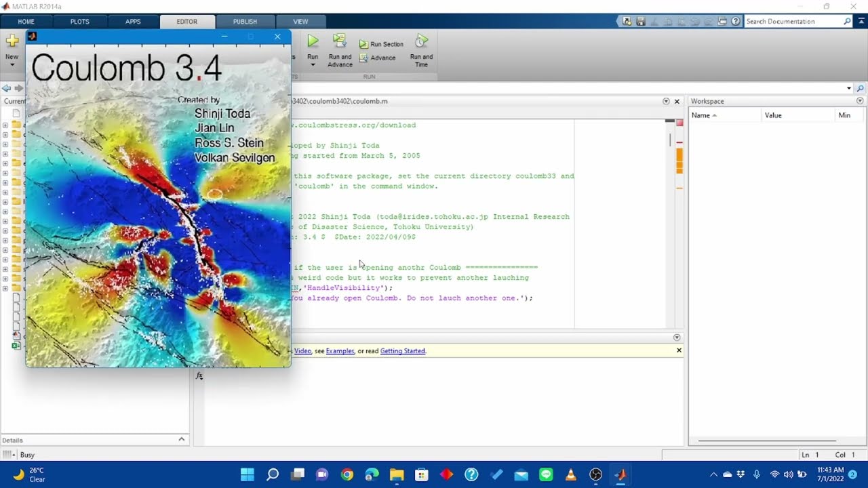Click the MATLAB icon in the taskbar
Viewport: 868px width, 488px height.
pyautogui.click(x=620, y=474)
